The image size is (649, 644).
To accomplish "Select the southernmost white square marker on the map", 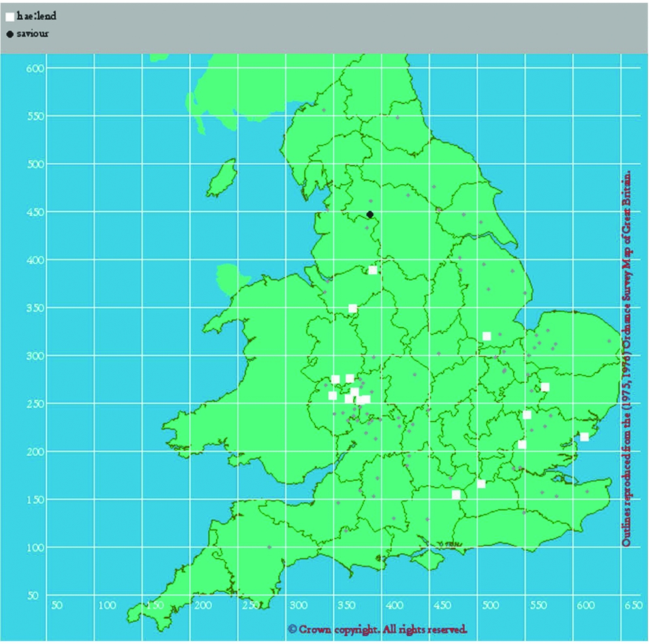I will pyautogui.click(x=456, y=494).
